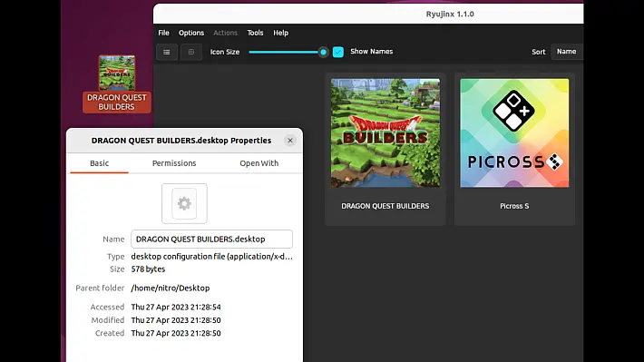Open the Actions menu
This screenshot has width=644, height=362.
(225, 33)
